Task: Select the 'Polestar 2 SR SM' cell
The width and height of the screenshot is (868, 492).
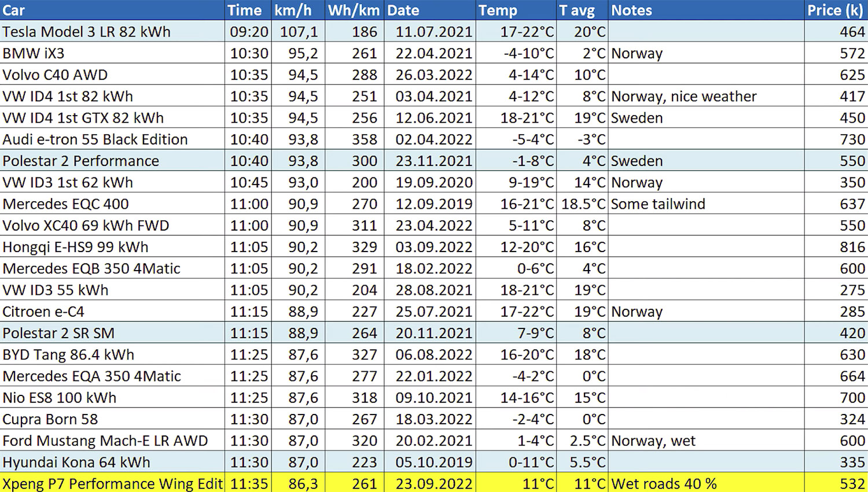Action: coord(112,332)
